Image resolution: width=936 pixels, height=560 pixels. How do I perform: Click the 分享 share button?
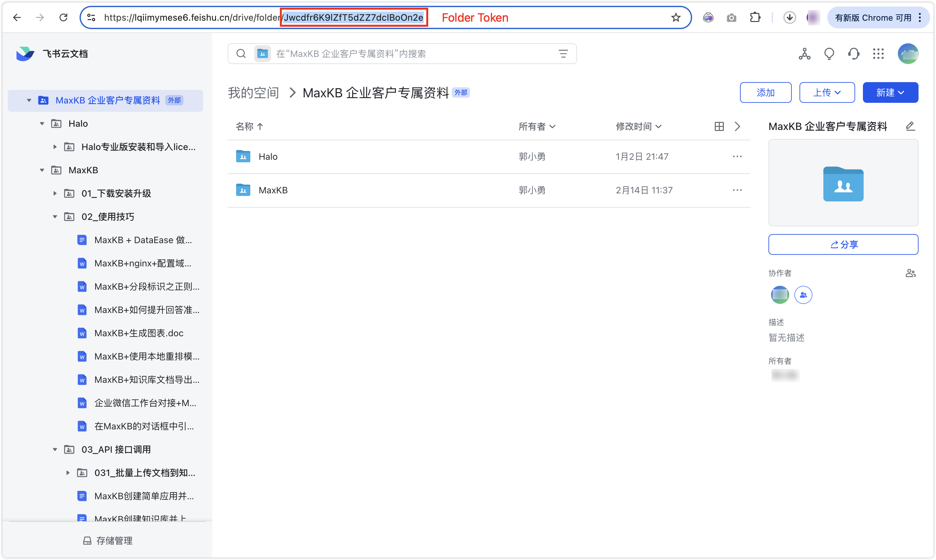tap(843, 244)
